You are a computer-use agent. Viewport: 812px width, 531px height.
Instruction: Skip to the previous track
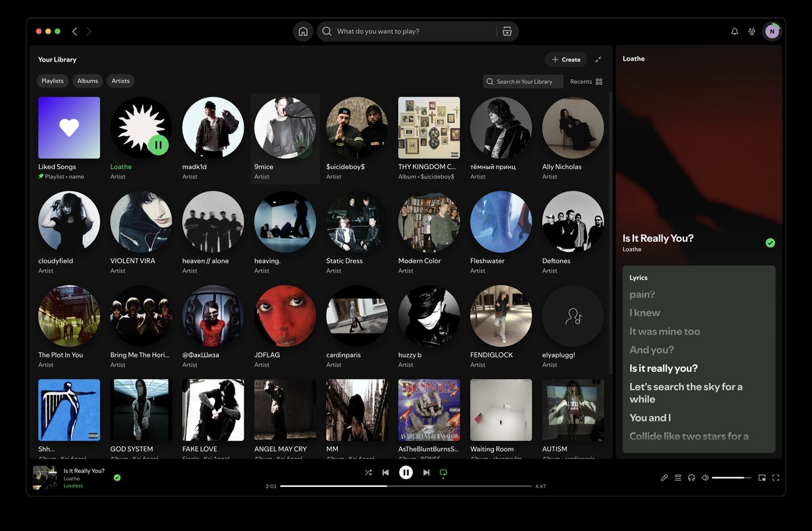386,472
